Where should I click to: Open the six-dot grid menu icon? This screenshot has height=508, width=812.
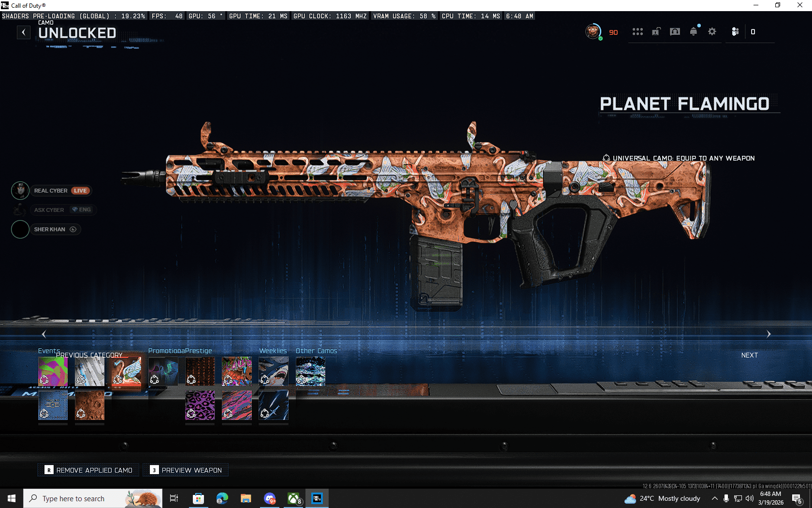click(638, 32)
